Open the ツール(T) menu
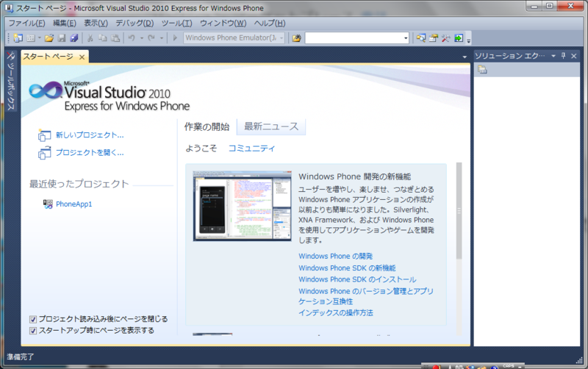 (x=176, y=24)
